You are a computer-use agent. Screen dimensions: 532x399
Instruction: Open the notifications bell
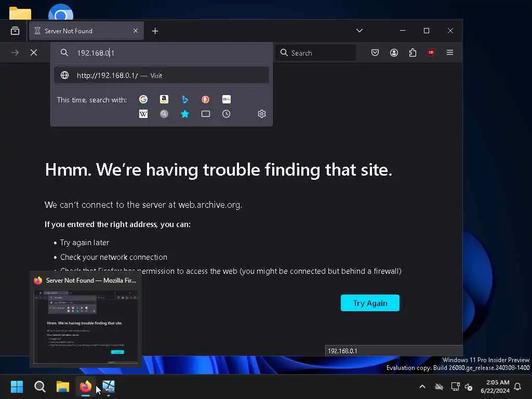tap(518, 387)
